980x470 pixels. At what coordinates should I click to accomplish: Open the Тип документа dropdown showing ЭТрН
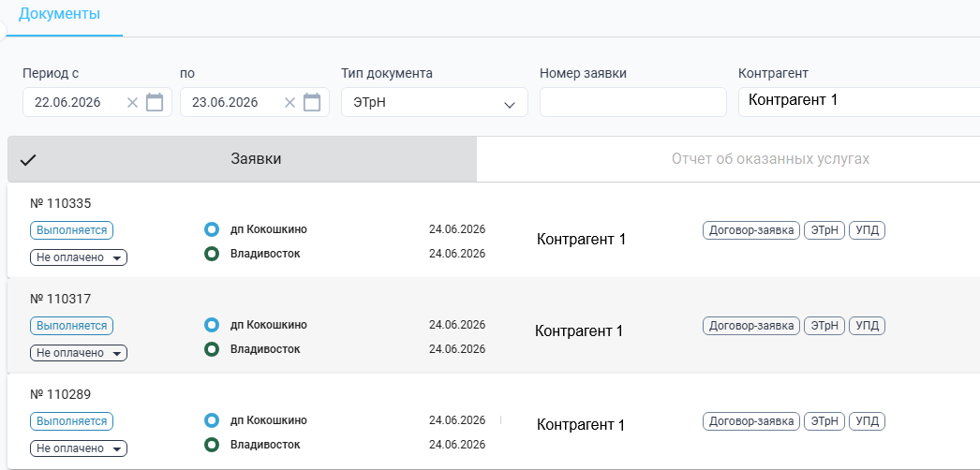pyautogui.click(x=435, y=102)
